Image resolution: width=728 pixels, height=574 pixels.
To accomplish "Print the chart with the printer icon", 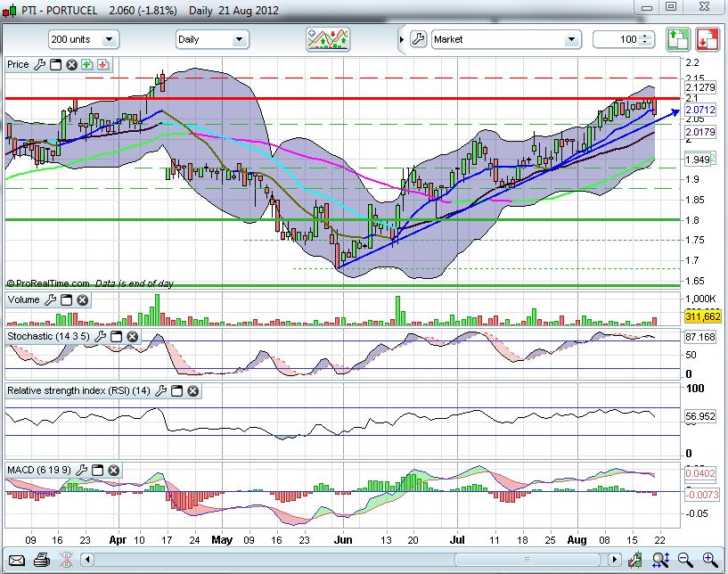I will 42,560.
